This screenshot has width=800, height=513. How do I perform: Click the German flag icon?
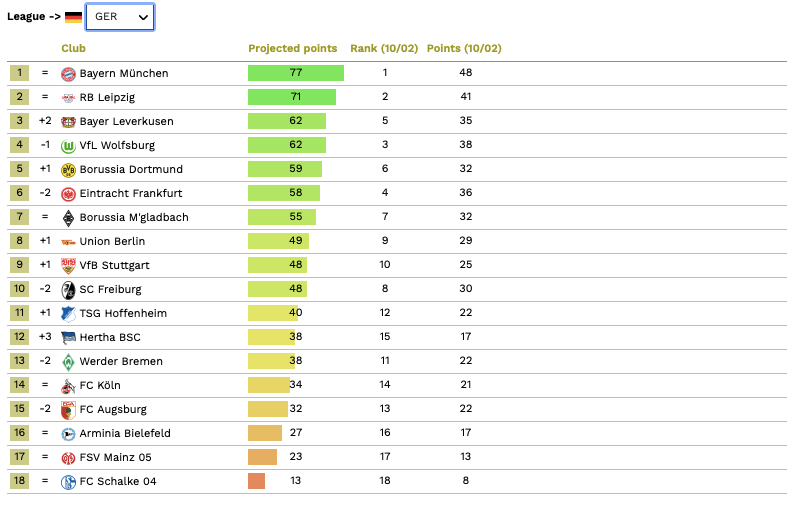pos(74,17)
